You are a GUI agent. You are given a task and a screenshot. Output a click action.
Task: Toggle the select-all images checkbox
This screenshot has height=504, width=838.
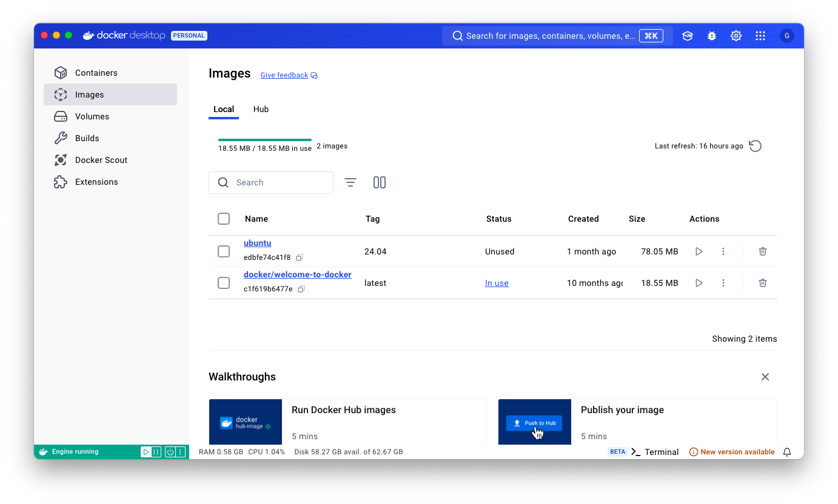pyautogui.click(x=224, y=219)
